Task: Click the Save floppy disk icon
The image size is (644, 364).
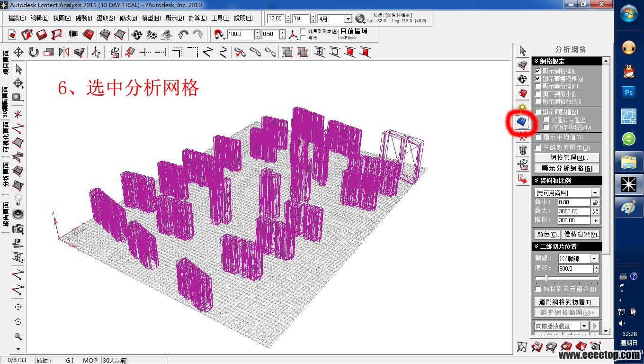Action: [42, 35]
